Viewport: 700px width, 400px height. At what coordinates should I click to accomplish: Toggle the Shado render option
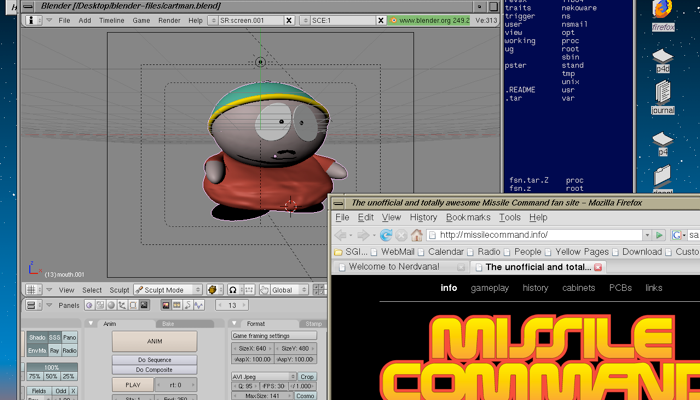tap(37, 338)
